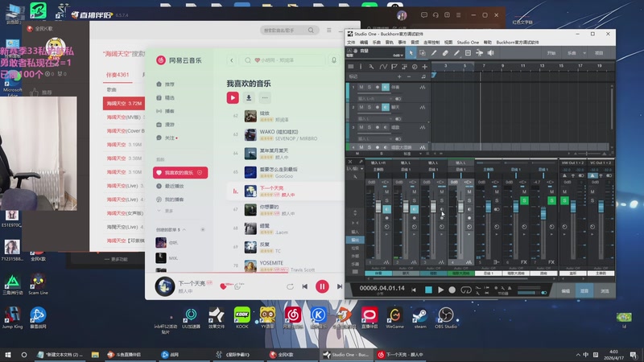Click the red heart like icon in NetEase player bar
Viewport: 644px width, 362px height.
click(224, 286)
